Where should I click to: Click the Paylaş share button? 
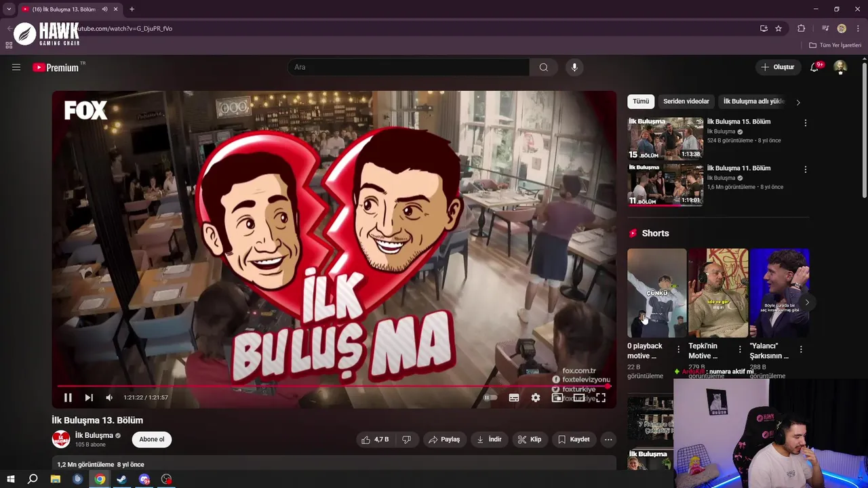(x=444, y=439)
